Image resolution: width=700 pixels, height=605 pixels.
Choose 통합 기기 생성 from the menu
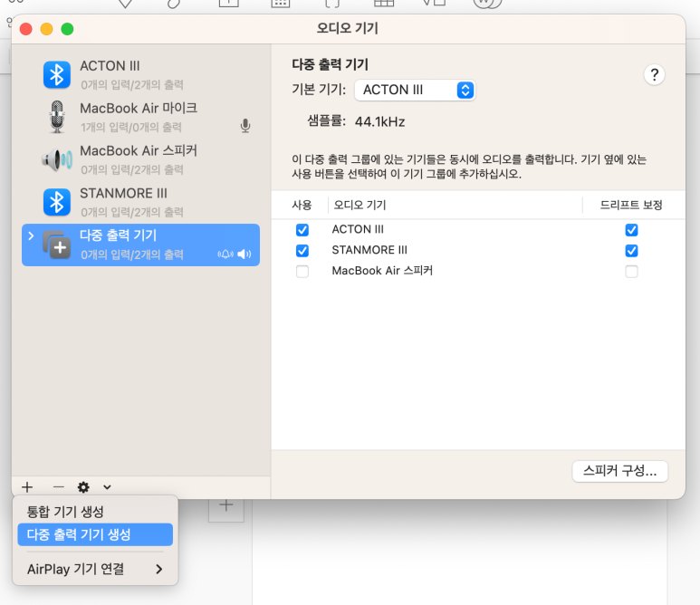click(x=95, y=512)
